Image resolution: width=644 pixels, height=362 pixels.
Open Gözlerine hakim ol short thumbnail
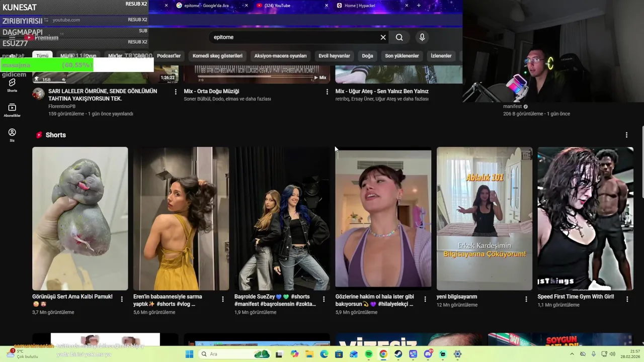383,218
